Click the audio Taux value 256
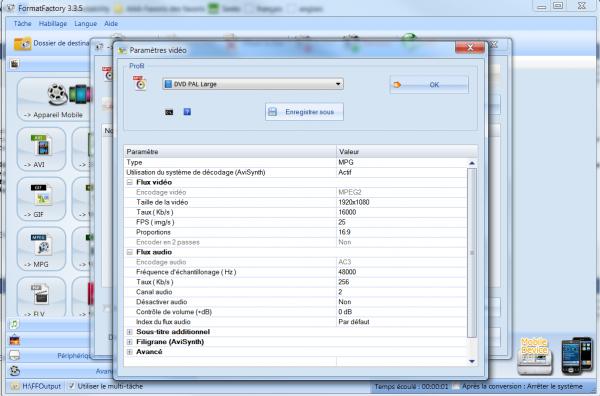Image resolution: width=600 pixels, height=396 pixels. 344,282
